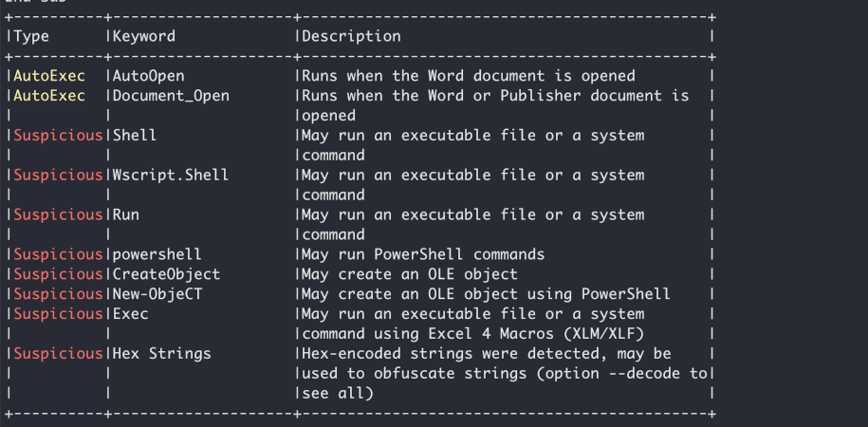Click the AutoExec label beside AutoOpen
The height and width of the screenshot is (427, 868).
point(49,76)
